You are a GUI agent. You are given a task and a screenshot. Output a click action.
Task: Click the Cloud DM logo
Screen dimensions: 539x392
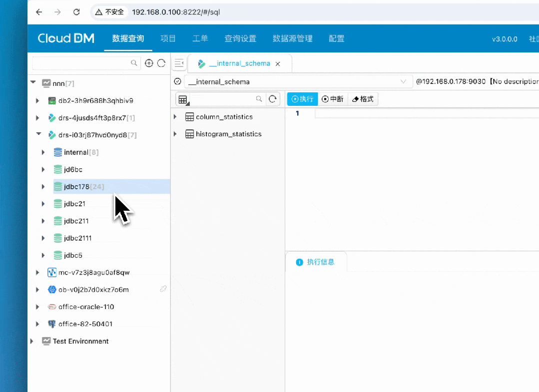point(66,38)
